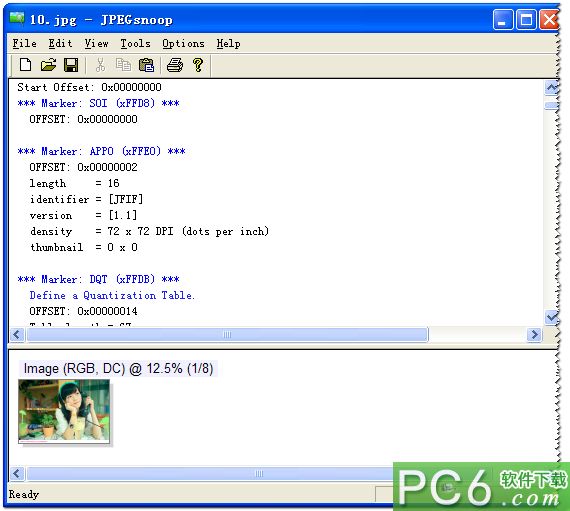
Task: Save log using the floppy disk icon
Action: [71, 65]
